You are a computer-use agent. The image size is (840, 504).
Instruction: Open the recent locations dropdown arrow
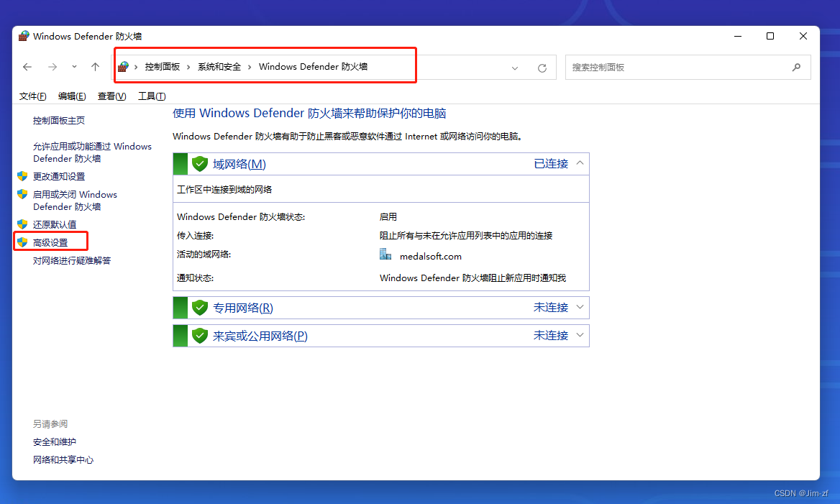[74, 67]
